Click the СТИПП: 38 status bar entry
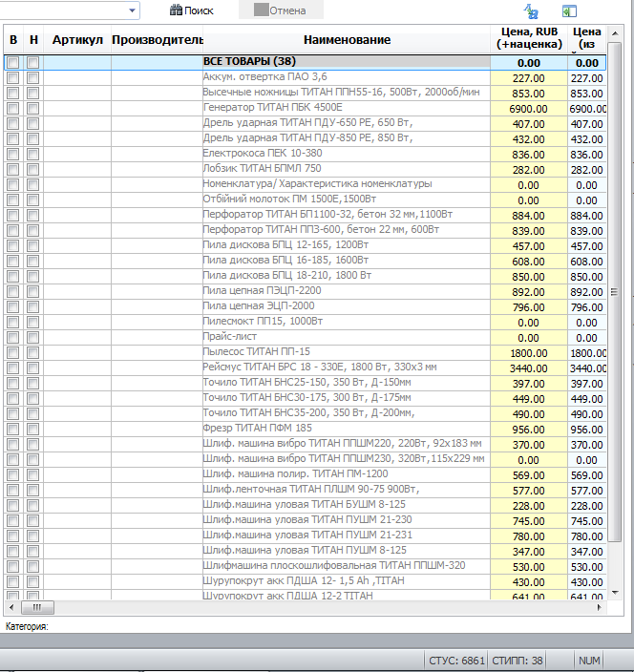634x672 pixels. tap(517, 661)
